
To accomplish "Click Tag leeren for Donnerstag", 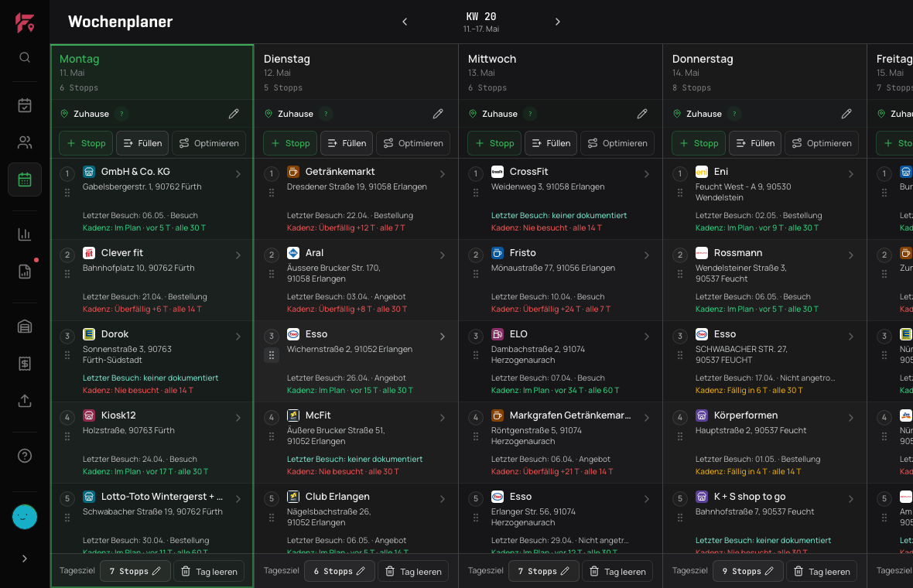I will pyautogui.click(x=822, y=571).
